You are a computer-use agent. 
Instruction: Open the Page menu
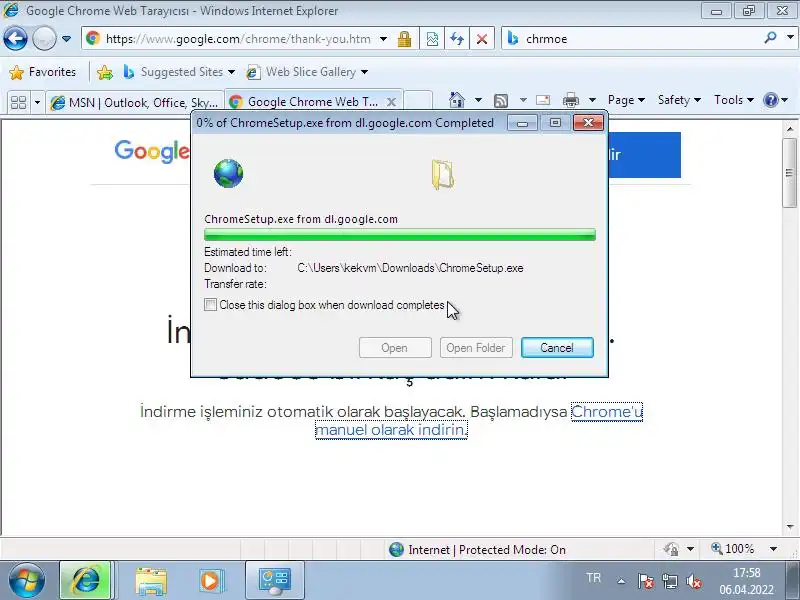point(626,100)
